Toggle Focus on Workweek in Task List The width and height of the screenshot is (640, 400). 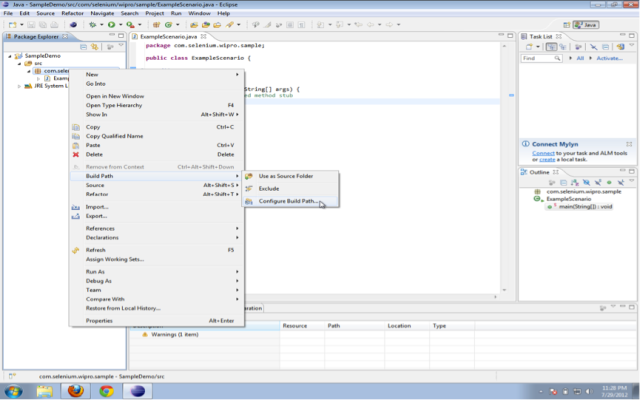(x=578, y=47)
